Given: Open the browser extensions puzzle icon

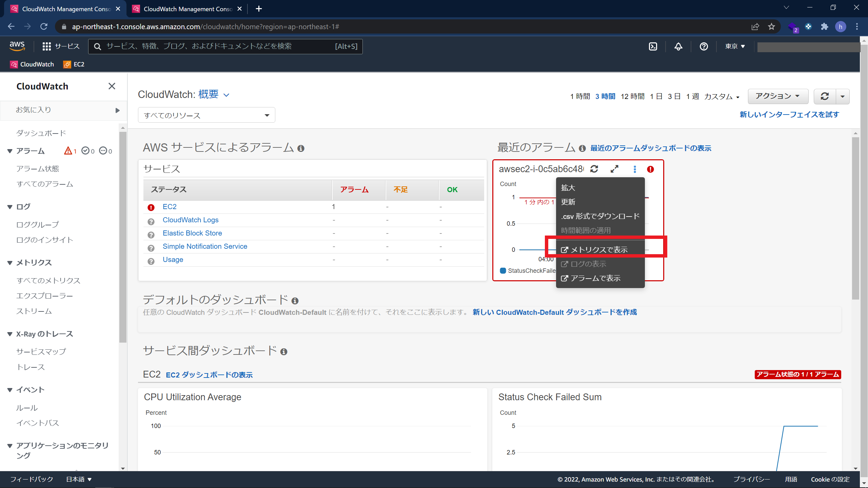Looking at the screenshot, I should [x=825, y=26].
